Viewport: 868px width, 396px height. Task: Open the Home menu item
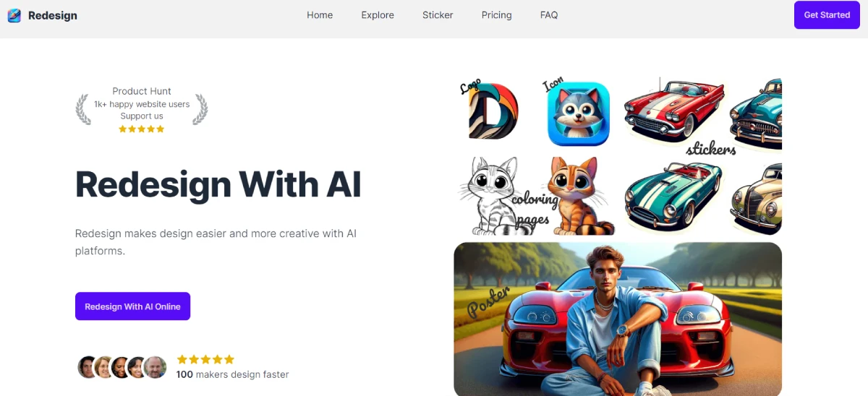(320, 15)
